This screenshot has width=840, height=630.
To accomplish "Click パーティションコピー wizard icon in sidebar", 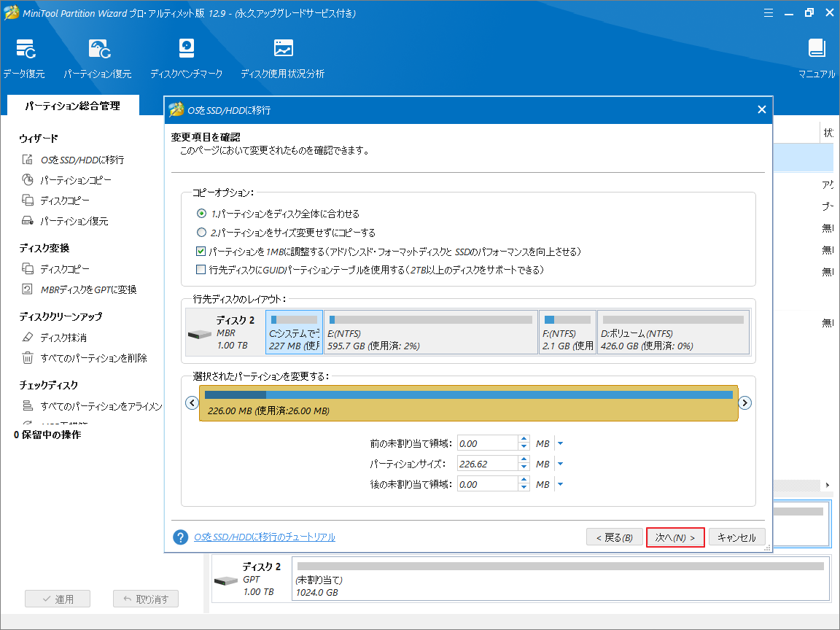I will pyautogui.click(x=27, y=179).
